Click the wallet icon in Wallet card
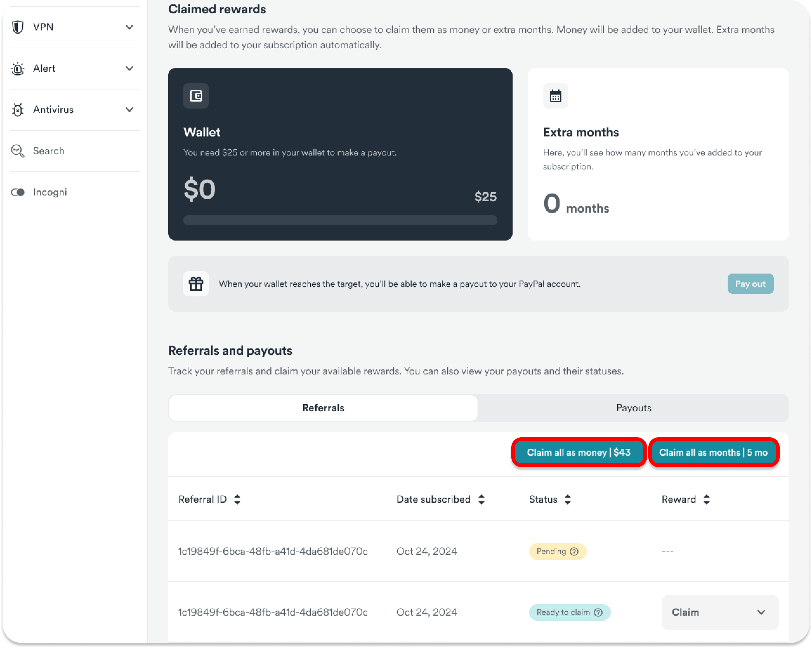This screenshot has width=812, height=648. [196, 96]
